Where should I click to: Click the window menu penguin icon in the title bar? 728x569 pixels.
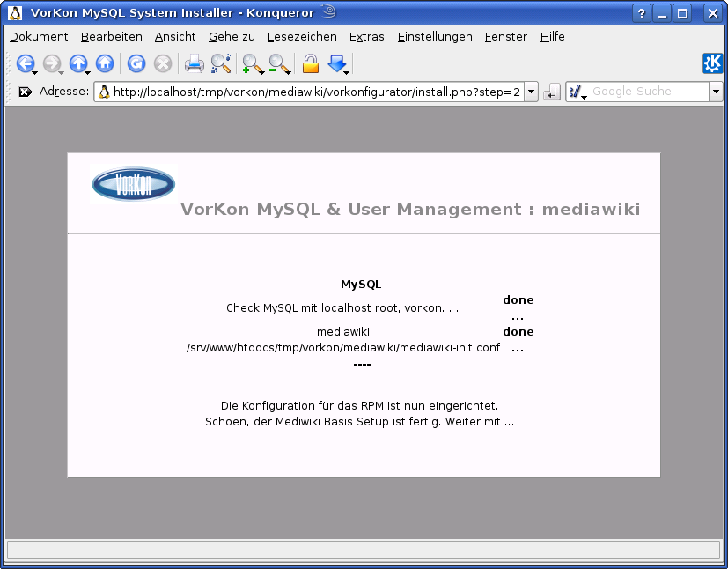point(15,12)
